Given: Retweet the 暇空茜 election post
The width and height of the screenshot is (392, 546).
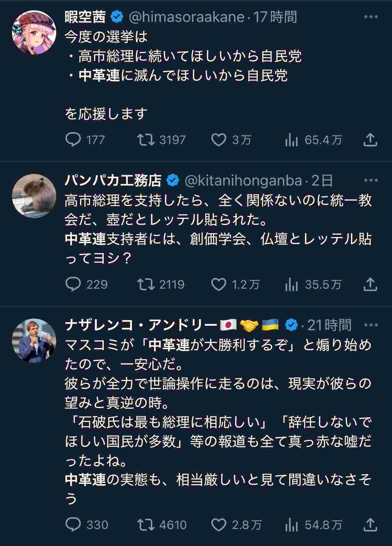Looking at the screenshot, I should pyautogui.click(x=146, y=140).
